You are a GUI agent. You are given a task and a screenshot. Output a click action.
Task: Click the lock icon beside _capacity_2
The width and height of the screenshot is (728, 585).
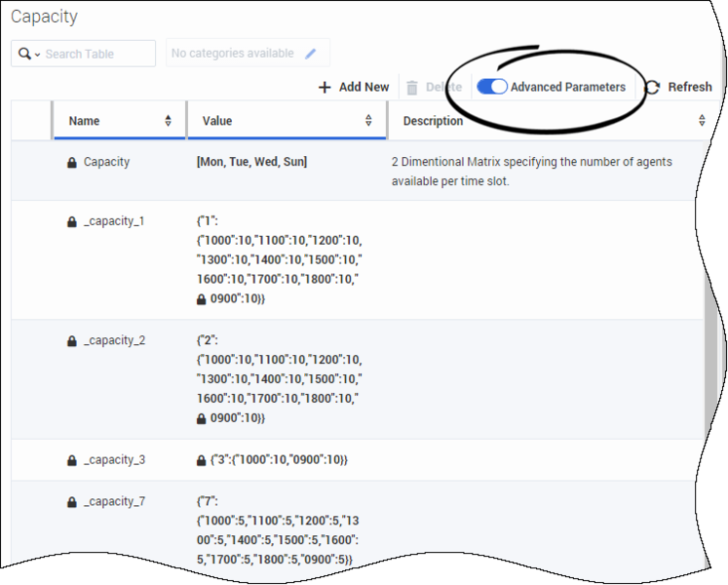tap(71, 341)
